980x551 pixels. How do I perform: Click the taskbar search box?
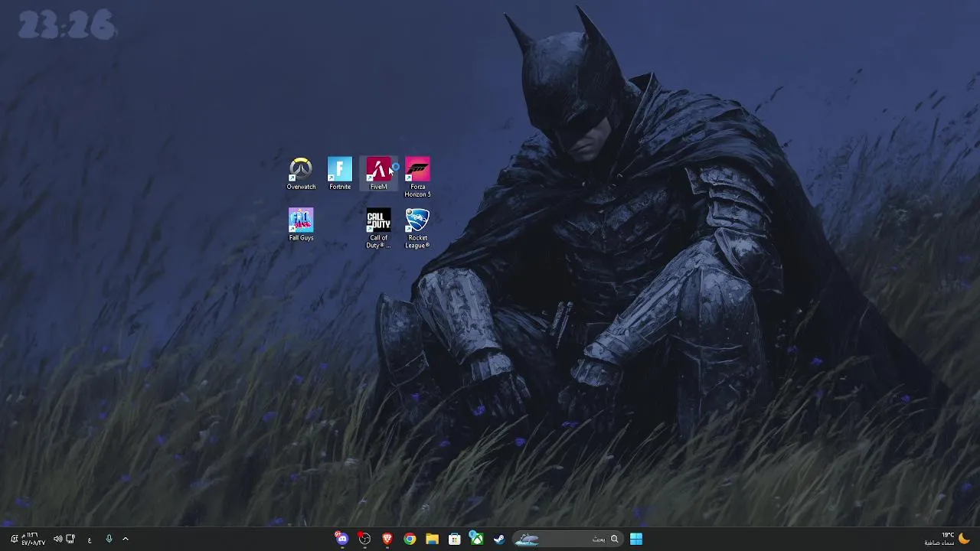pyautogui.click(x=567, y=539)
